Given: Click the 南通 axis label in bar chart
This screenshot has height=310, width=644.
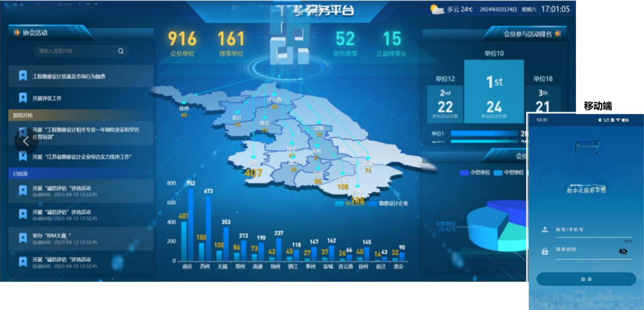Looking at the screenshot, I should click(258, 266).
